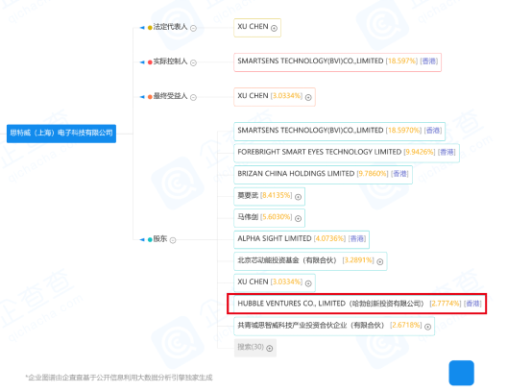Select FOREBRIGHT SMART EYES TECHNOLOGY LIMITED node
The image size is (532, 392).
pos(347,153)
